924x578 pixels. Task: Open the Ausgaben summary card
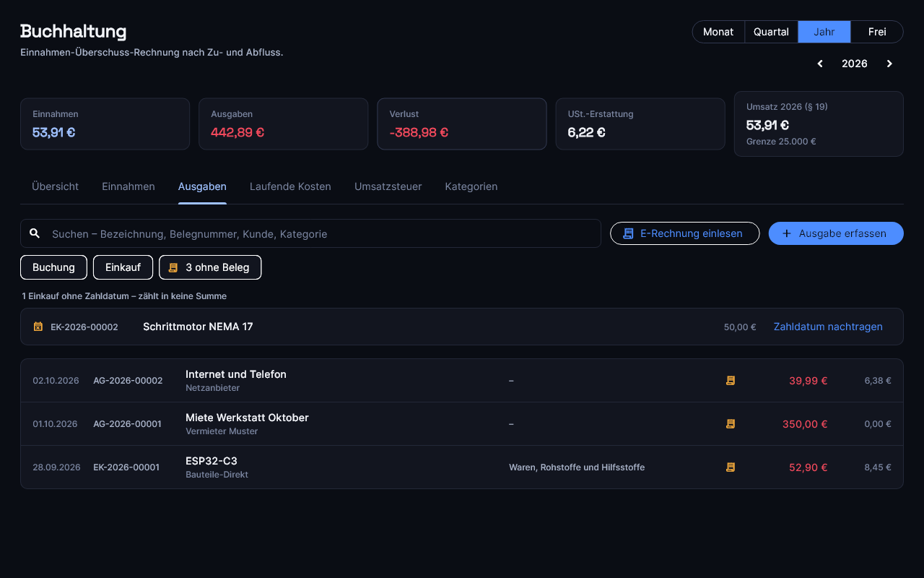pyautogui.click(x=283, y=124)
